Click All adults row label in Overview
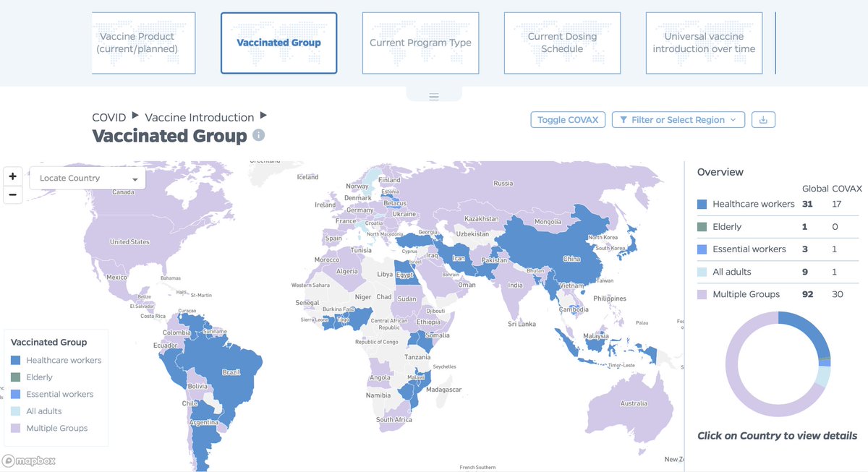868x472 pixels. coord(731,272)
